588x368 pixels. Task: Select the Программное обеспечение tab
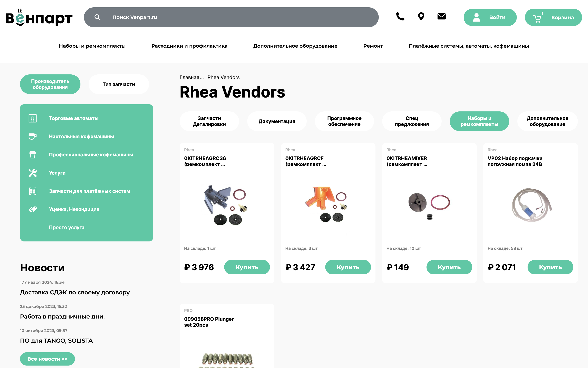344,121
